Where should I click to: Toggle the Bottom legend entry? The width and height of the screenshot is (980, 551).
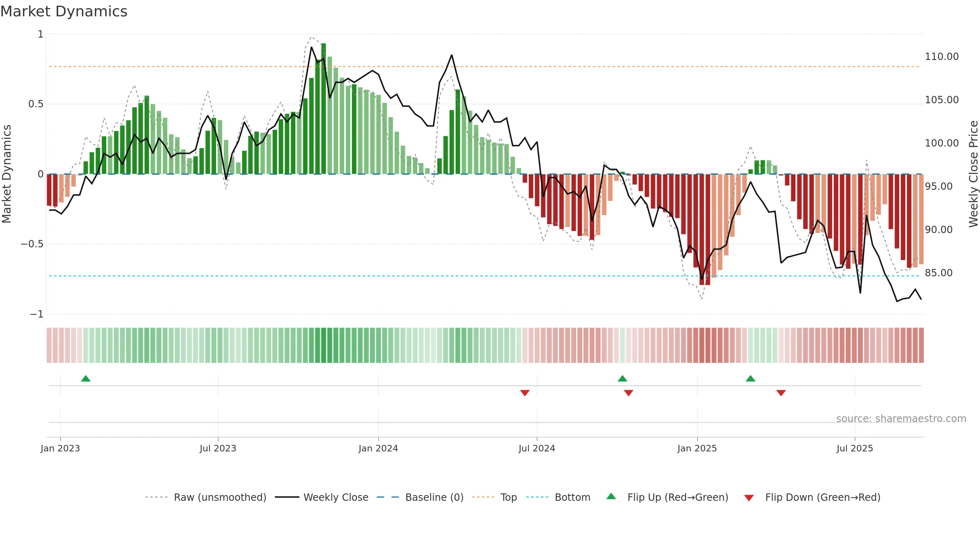tap(558, 497)
